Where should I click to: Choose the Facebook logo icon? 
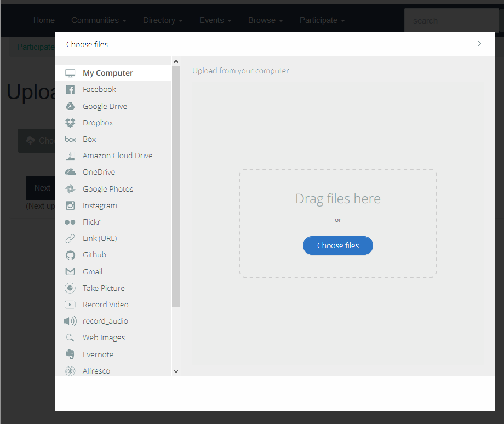(x=70, y=89)
